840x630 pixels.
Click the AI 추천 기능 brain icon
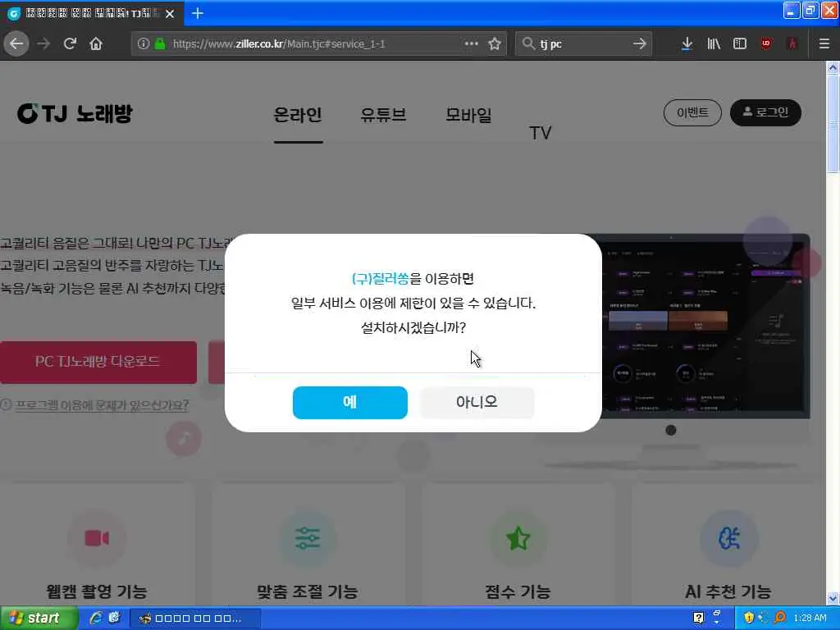(728, 538)
